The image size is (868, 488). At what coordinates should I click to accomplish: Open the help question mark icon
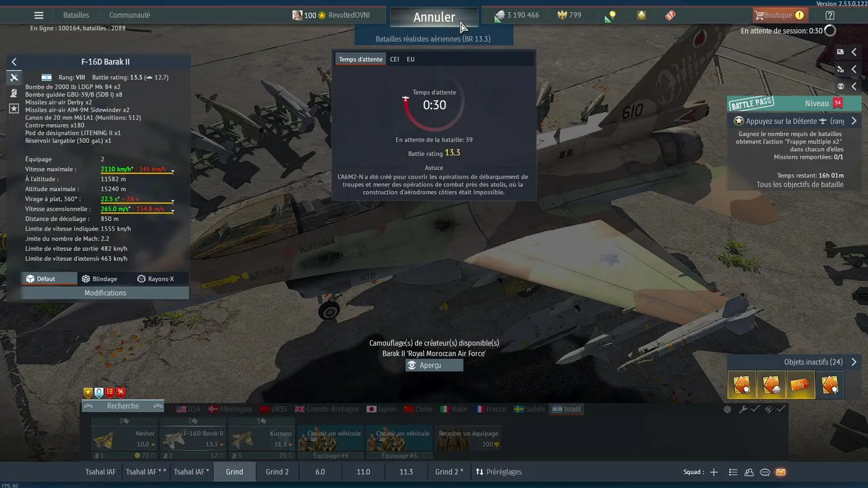(830, 15)
